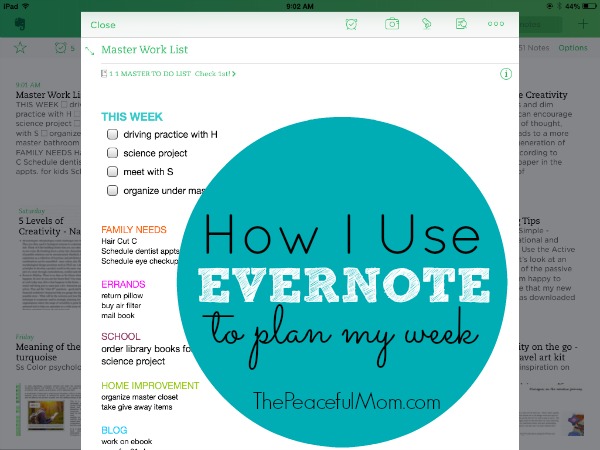Screen dimensions: 600x450
Task: Tap the 9:02 AM clock in status bar
Action: pos(300,6)
